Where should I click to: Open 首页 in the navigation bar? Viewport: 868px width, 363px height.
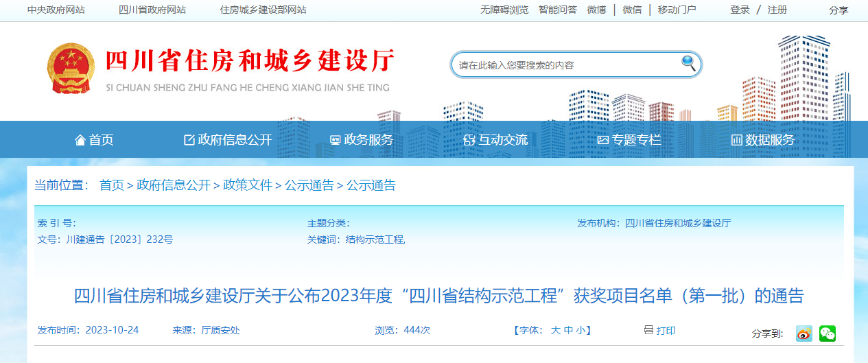coord(94,140)
